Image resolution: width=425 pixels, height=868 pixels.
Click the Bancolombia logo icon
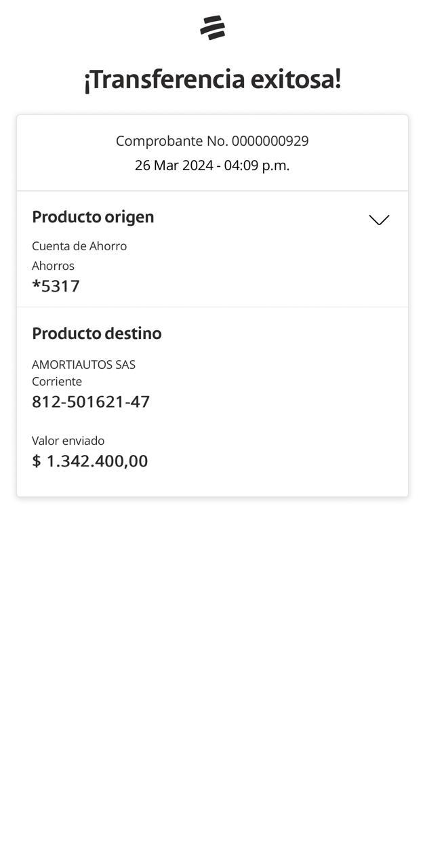coord(212,28)
